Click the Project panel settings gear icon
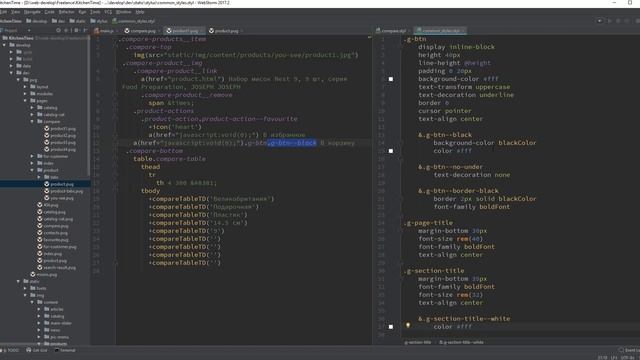This screenshot has height=360, width=640. point(77,30)
